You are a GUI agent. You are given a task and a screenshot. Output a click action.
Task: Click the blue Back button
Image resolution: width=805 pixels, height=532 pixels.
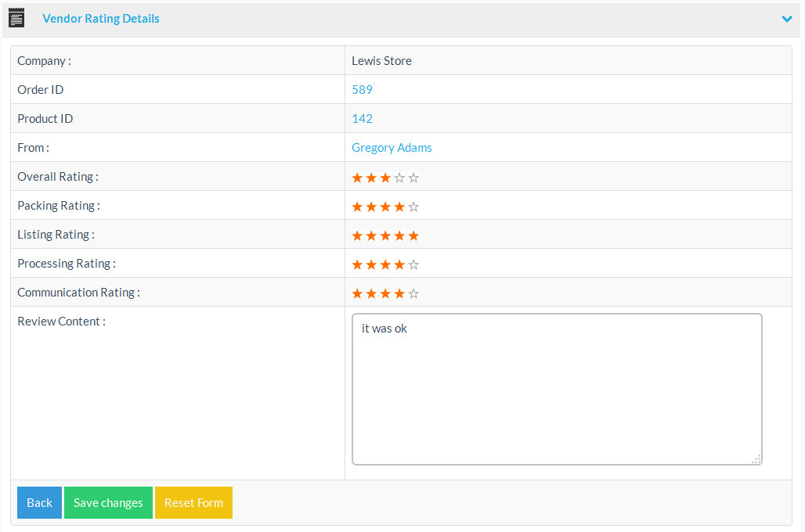(39, 503)
